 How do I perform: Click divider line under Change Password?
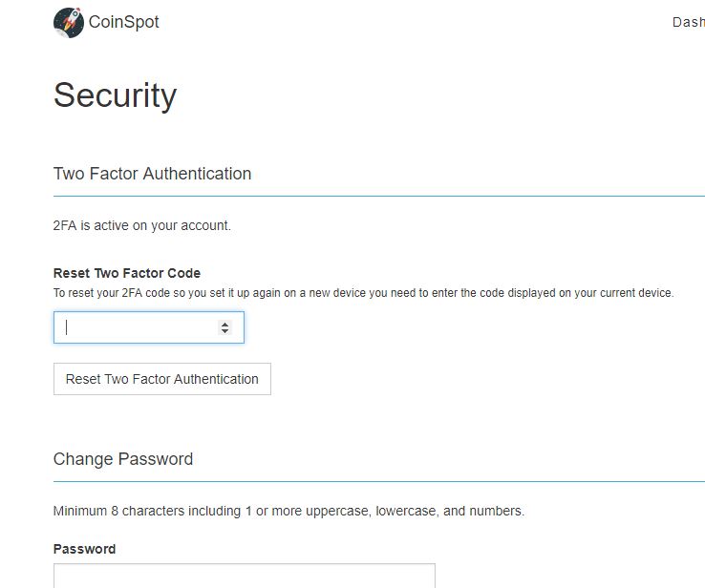point(379,481)
